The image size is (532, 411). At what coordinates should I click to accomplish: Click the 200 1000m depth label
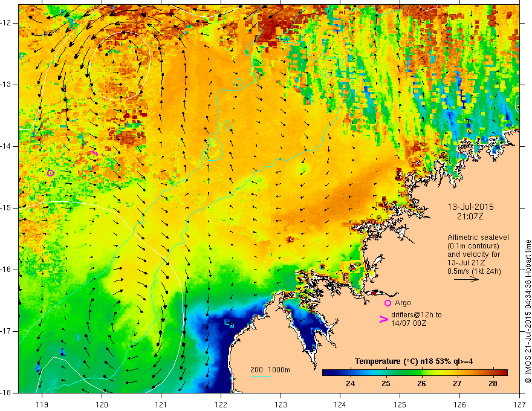270,370
